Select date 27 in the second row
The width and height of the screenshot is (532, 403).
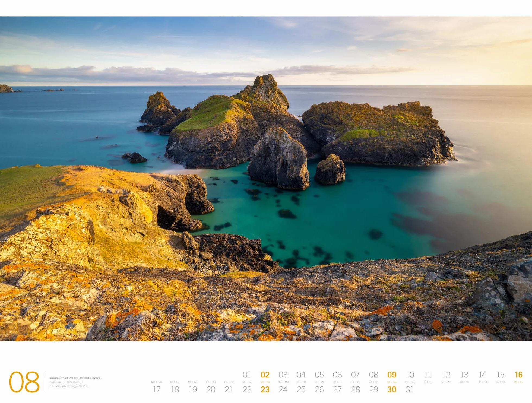point(337,389)
